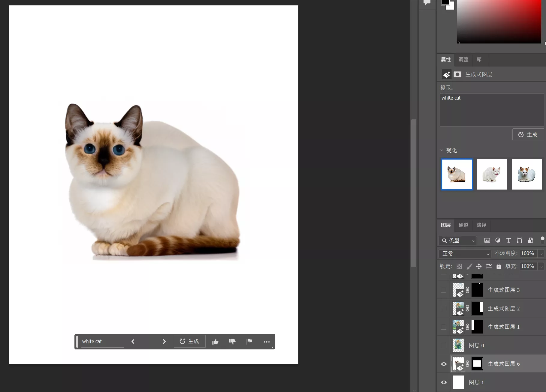Click the flag report icon in taskbar
This screenshot has width=546, height=392.
[249, 342]
